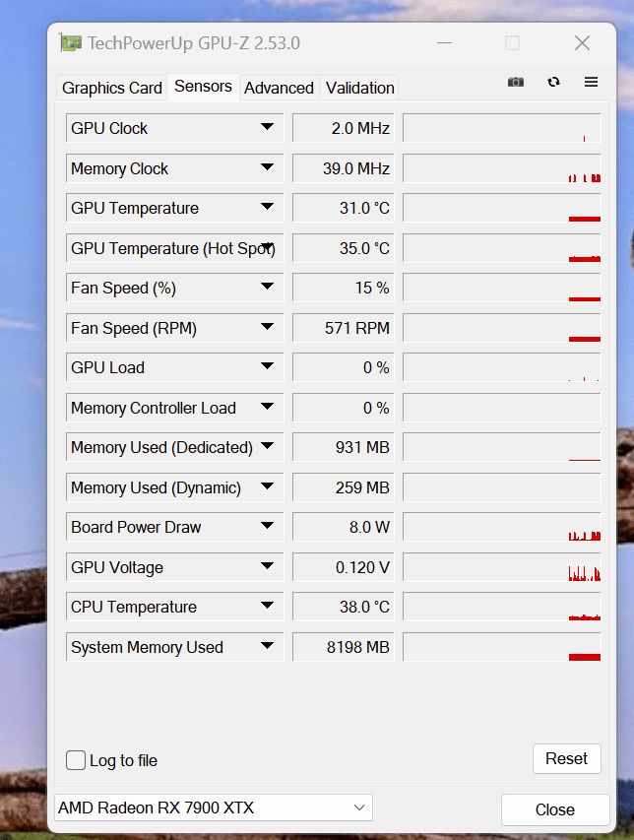Click the 35.0 °C Hot Spot value
The height and width of the screenshot is (840, 634).
click(x=344, y=248)
